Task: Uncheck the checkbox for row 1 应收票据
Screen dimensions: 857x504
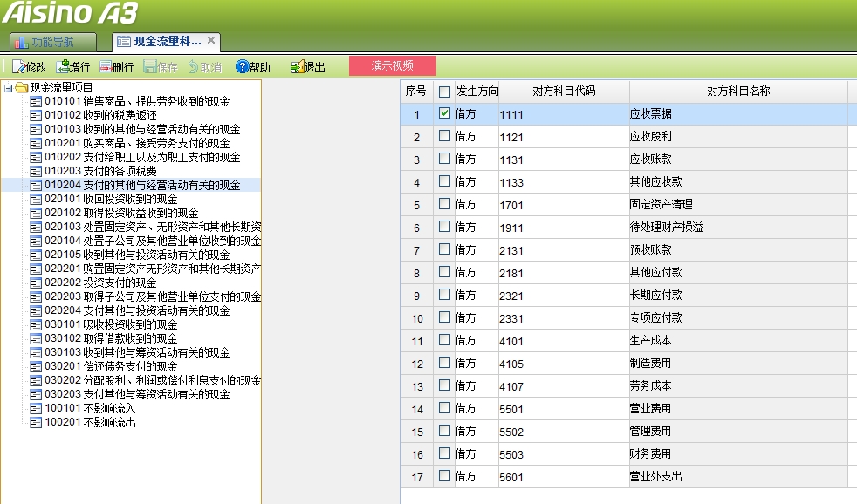Action: point(445,113)
